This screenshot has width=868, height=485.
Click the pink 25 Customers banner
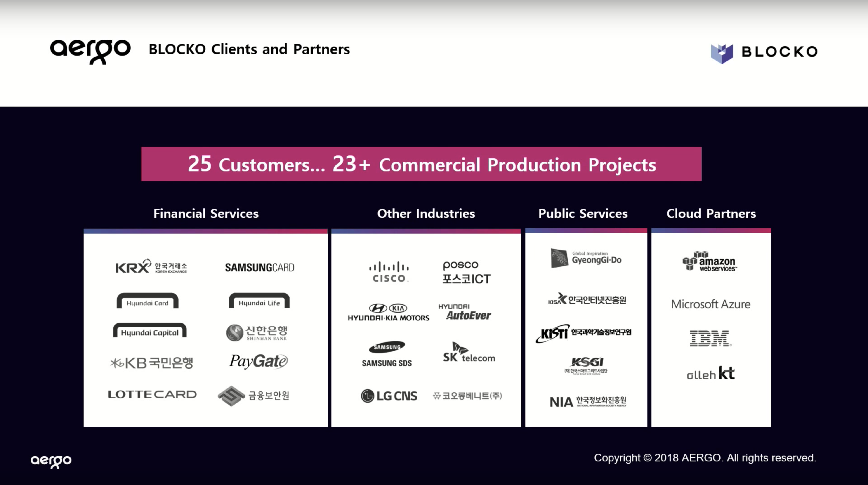click(x=421, y=164)
